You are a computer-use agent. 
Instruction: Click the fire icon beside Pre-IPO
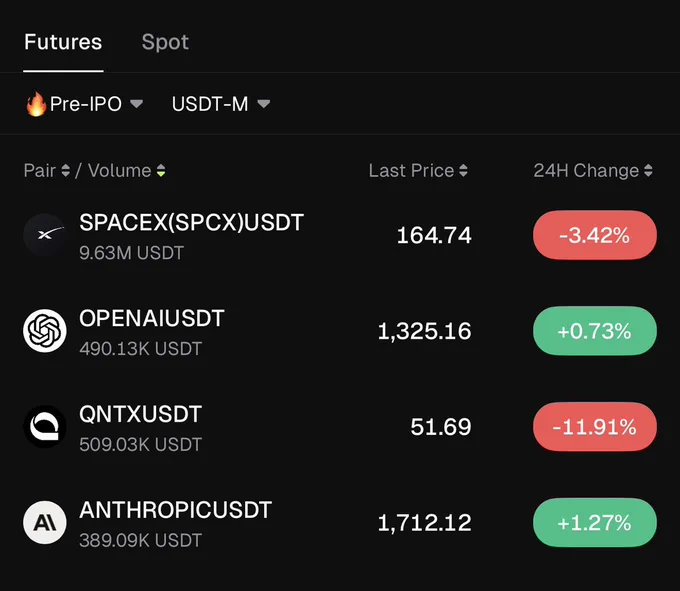click(36, 104)
